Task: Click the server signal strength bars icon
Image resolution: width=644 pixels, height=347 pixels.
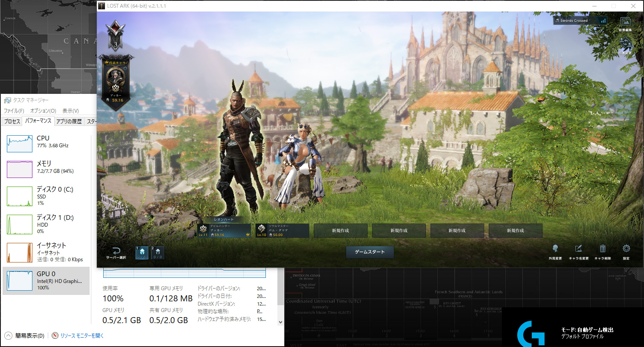Action: coord(603,20)
